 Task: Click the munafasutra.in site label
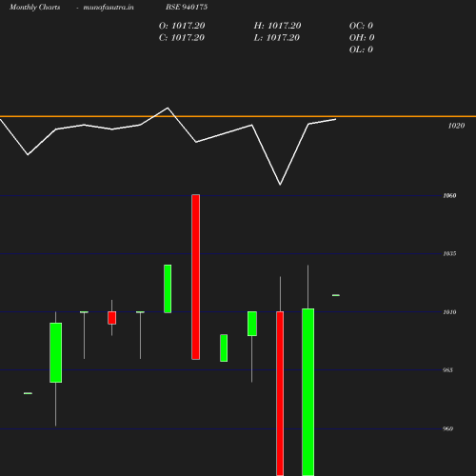tap(109, 8)
